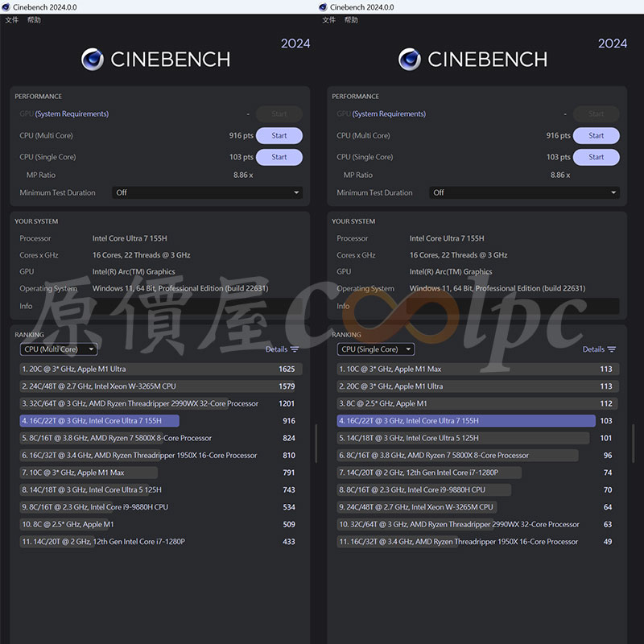The image size is (644, 644).
Task: Click 8.86 x MP Ratio value in left window
Action: (x=243, y=175)
